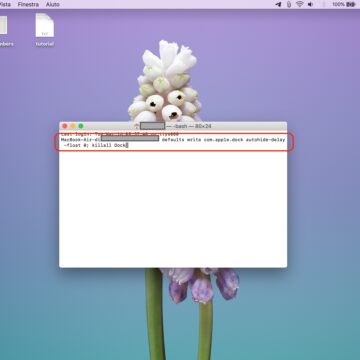This screenshot has width=360, height=360.
Task: Minimize Terminal using the yellow button
Action: pyautogui.click(x=73, y=126)
